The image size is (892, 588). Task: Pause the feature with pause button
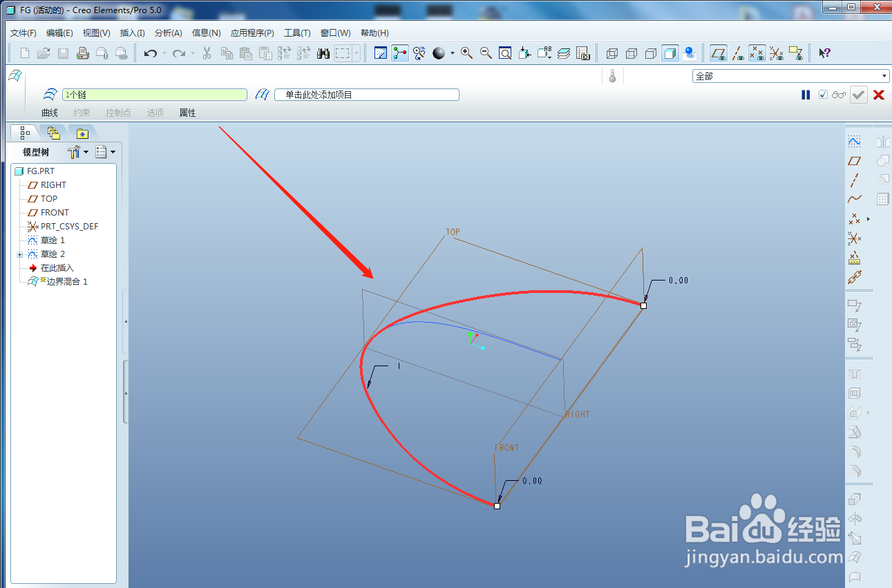[806, 95]
